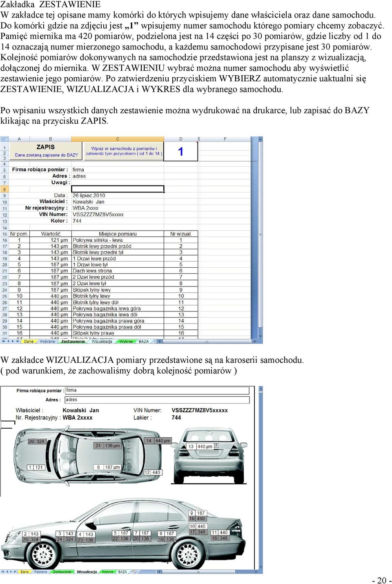Open the BAZA tab in upper spreadsheet
Viewport: 392px width, 584px height.
144,341
